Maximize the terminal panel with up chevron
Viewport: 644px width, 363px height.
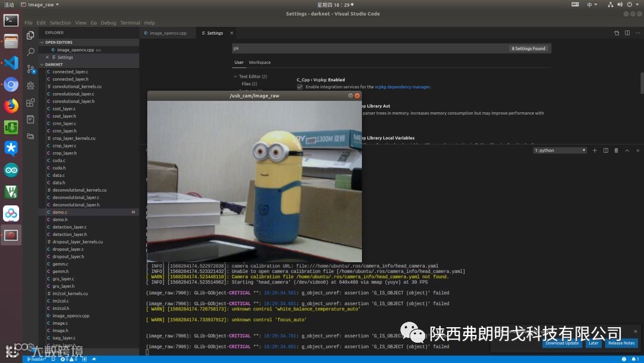(x=627, y=150)
